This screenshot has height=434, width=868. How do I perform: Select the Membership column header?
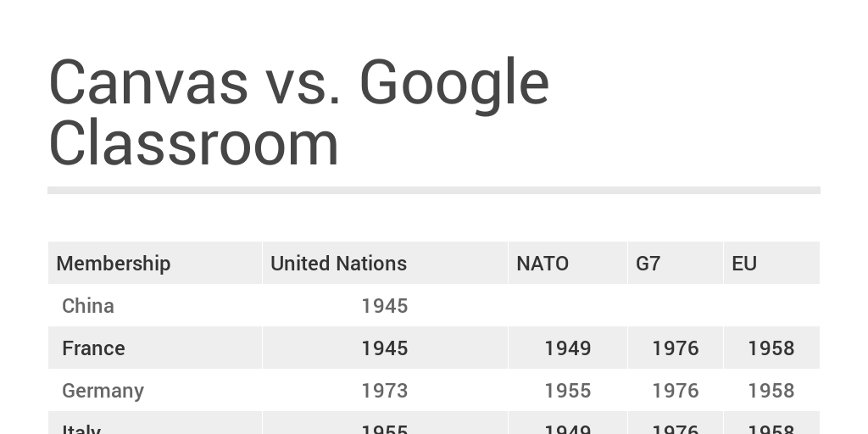pyautogui.click(x=114, y=264)
